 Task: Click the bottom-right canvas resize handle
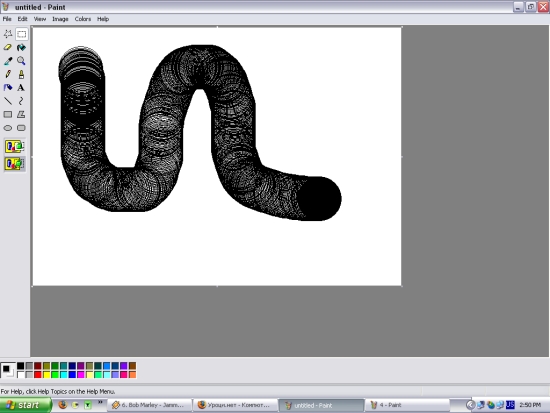[402, 286]
